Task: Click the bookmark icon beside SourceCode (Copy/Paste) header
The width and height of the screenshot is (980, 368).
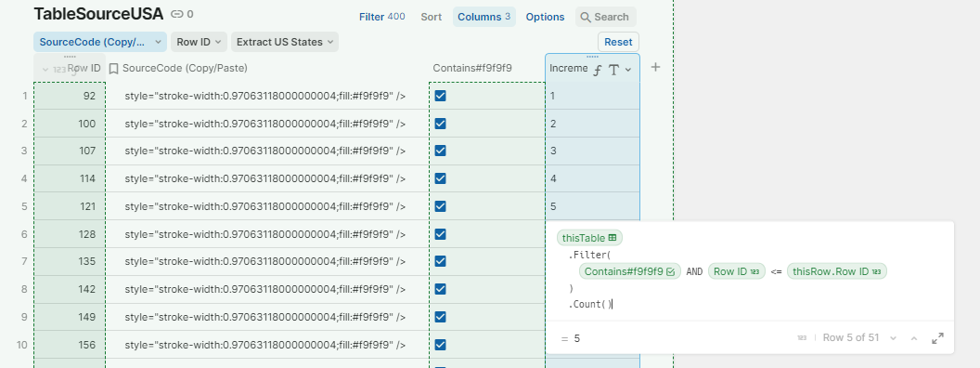Action: point(114,68)
